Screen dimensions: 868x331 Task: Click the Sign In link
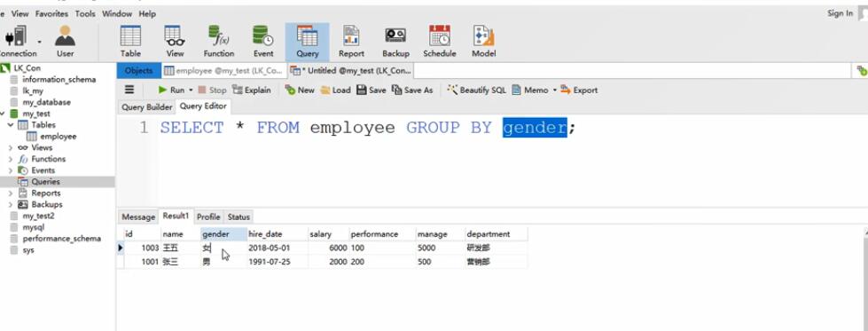(840, 14)
